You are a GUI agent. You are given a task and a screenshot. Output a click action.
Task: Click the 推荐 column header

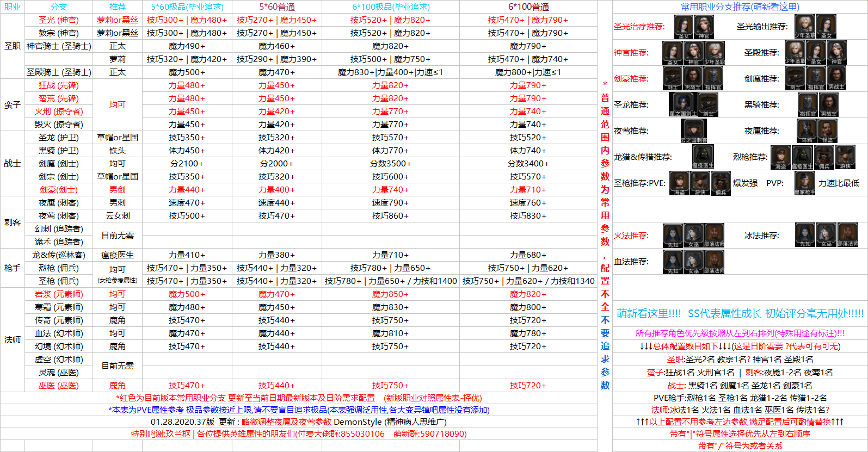point(118,7)
